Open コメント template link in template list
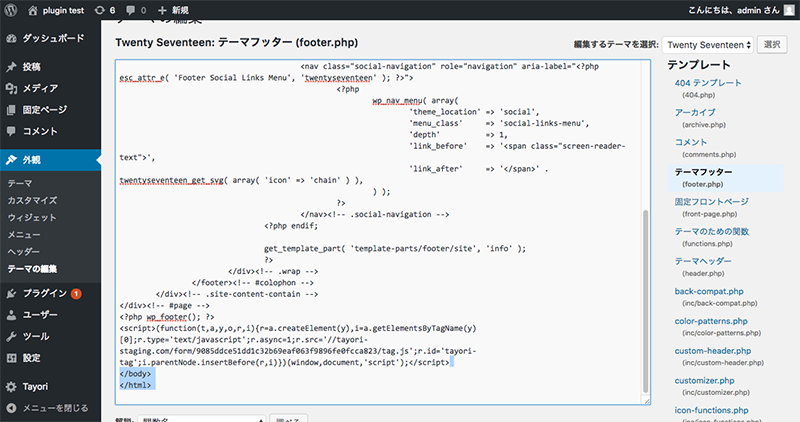The image size is (800, 422). click(691, 142)
